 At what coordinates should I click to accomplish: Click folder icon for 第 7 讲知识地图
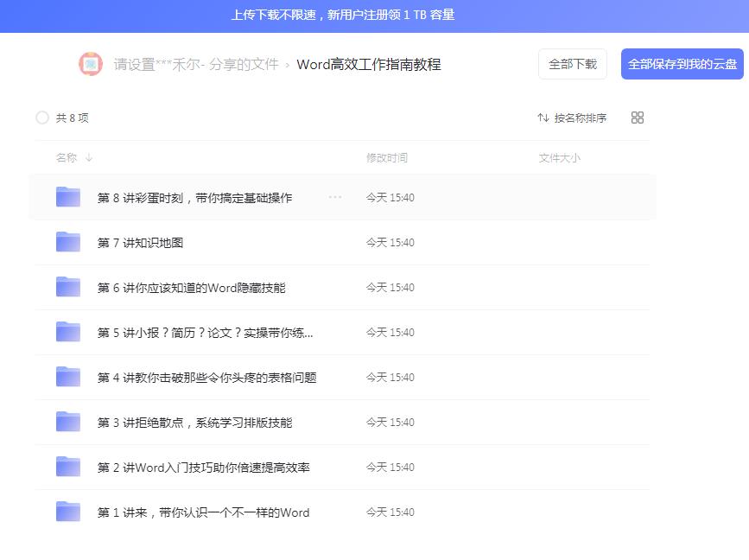click(68, 242)
